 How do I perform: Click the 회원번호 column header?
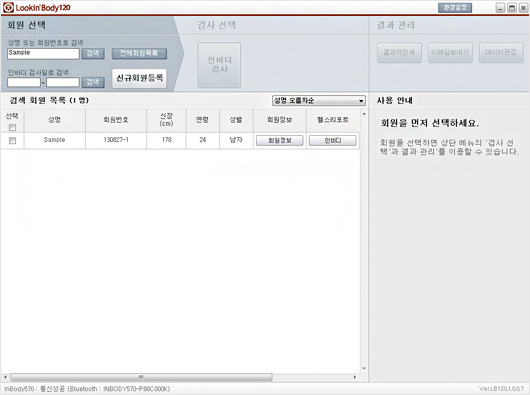tap(116, 120)
